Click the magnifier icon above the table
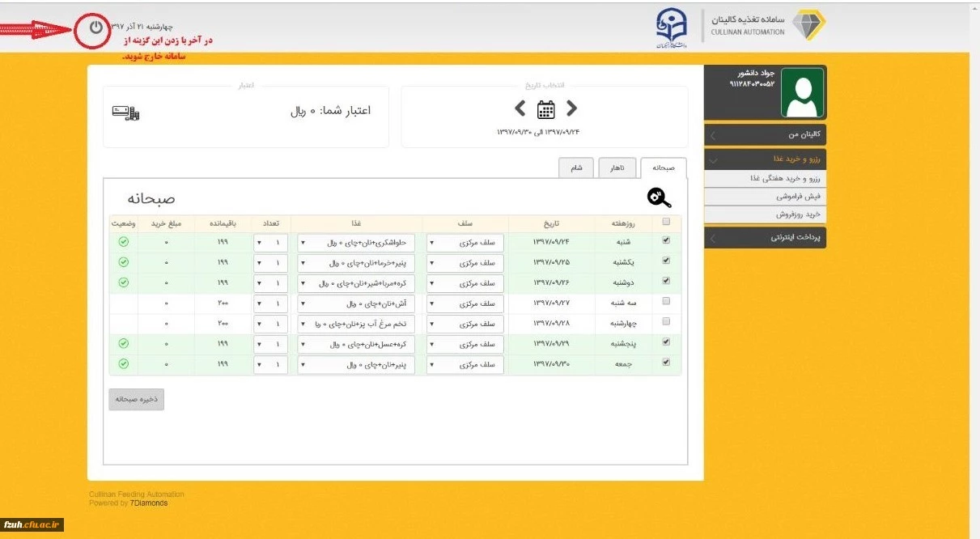Image resolution: width=980 pixels, height=539 pixels. 659,197
